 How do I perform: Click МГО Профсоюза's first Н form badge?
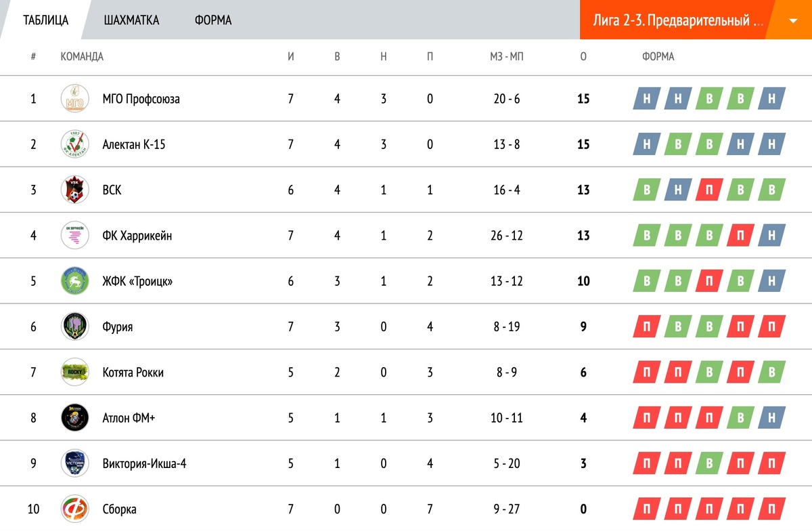647,99
